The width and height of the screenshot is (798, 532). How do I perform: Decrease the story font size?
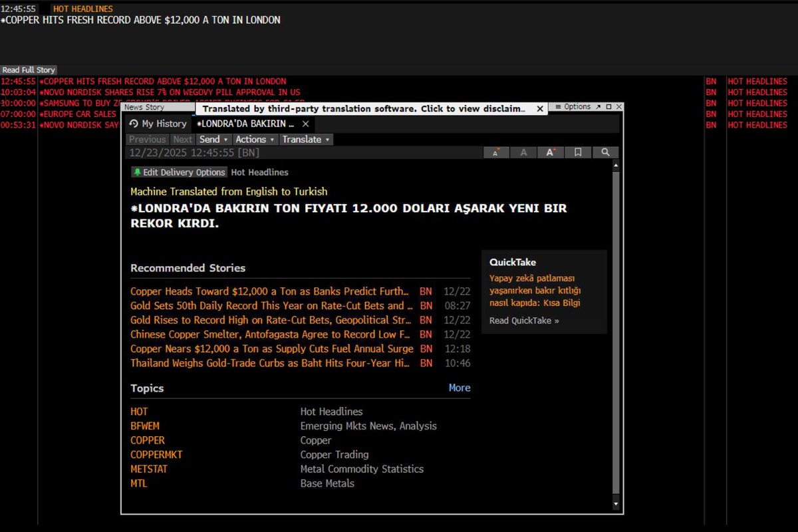[496, 152]
